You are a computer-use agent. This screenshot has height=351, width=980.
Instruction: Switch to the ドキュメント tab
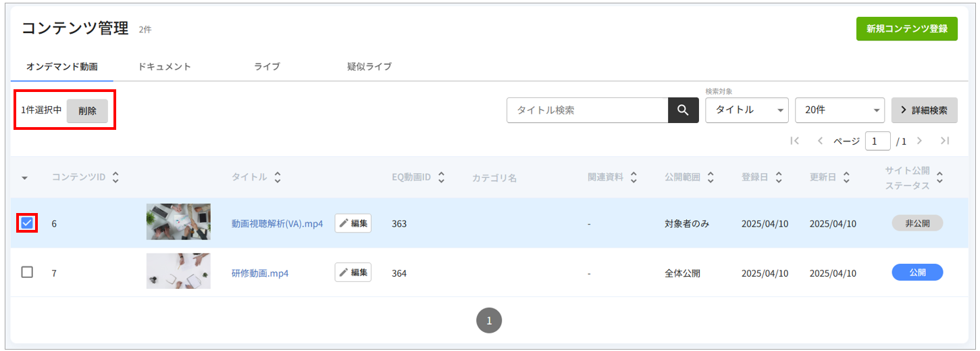pos(164,66)
